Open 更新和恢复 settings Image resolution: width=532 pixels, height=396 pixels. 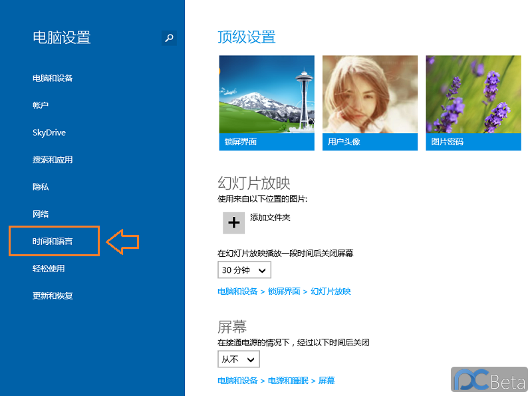pyautogui.click(x=53, y=296)
